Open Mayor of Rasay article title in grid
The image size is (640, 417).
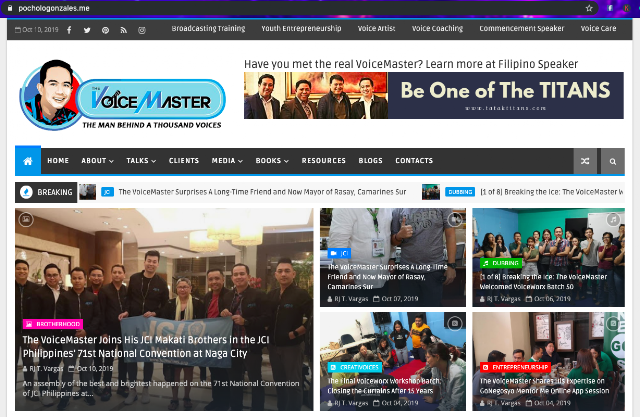tap(387, 277)
